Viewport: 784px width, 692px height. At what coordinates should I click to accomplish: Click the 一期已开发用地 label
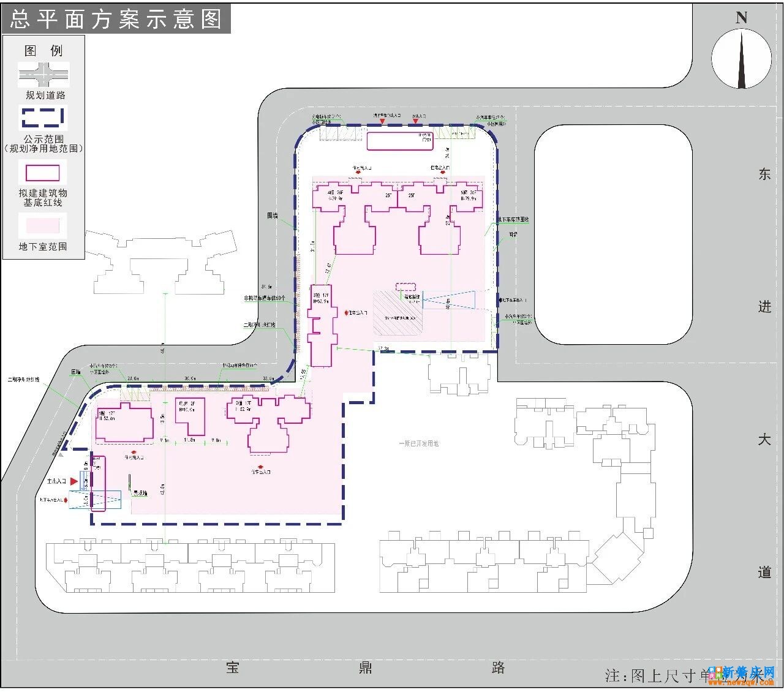[x=418, y=443]
